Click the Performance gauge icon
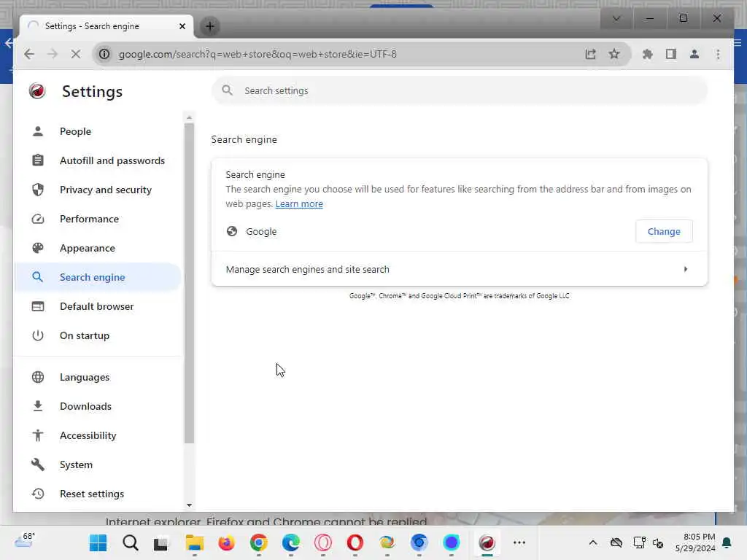Viewport: 747px width, 560px height. point(38,219)
